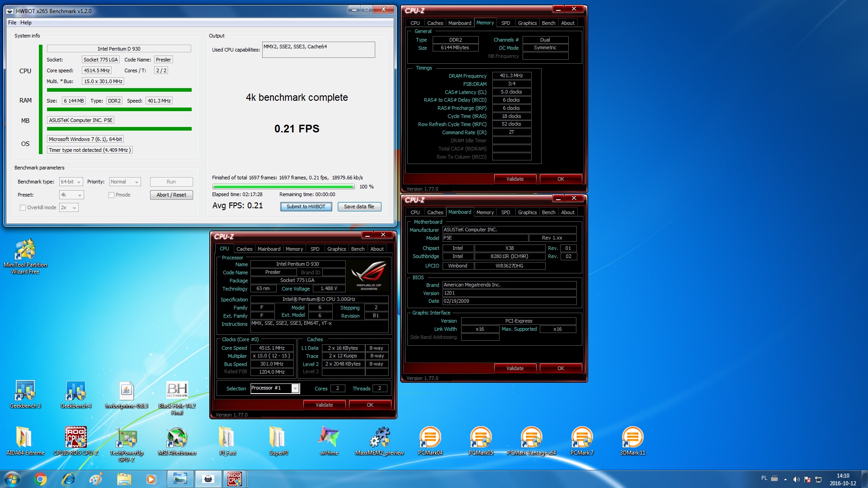The width and height of the screenshot is (868, 488).
Task: Expand the Preset 4k dropdown
Action: click(x=71, y=195)
